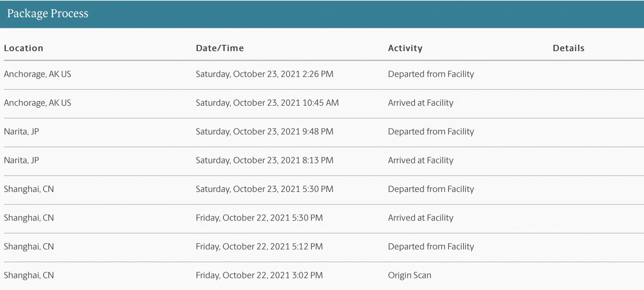Select the Narita, JP location departing 9:48 PM
The image size is (644, 290).
[21, 131]
